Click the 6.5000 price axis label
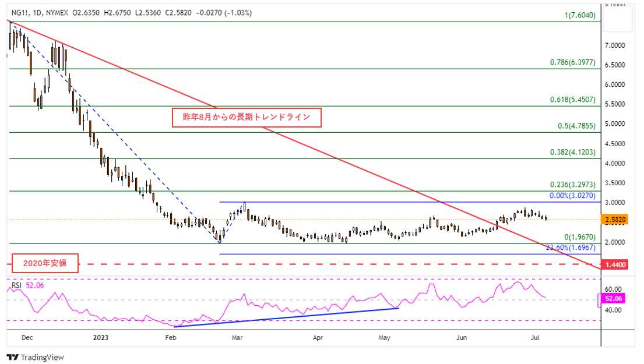Screen dimensions: 644x364 click(x=615, y=65)
